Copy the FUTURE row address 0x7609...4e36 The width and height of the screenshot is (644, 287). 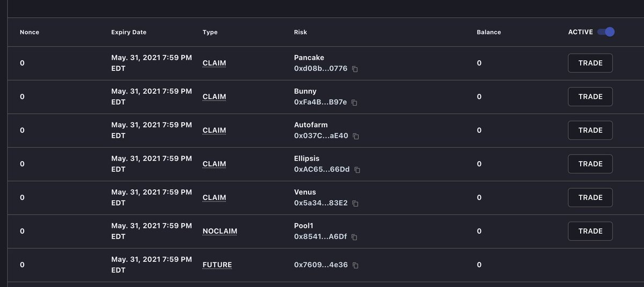tap(356, 266)
